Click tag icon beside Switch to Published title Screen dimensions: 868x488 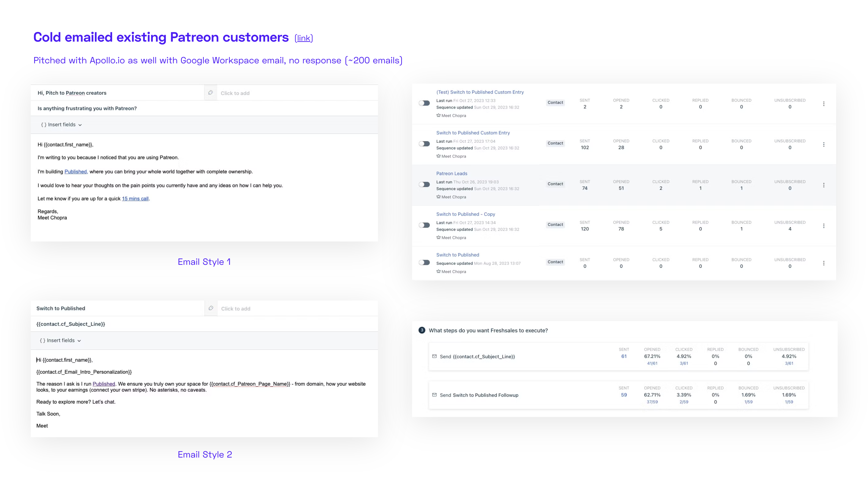(x=211, y=308)
